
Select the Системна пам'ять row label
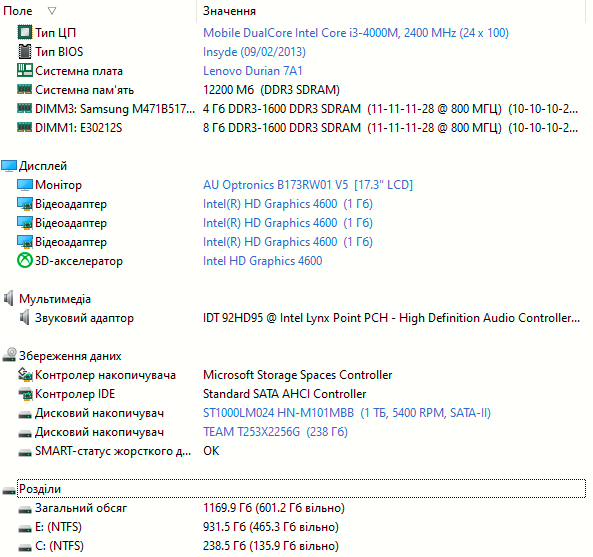(x=84, y=90)
